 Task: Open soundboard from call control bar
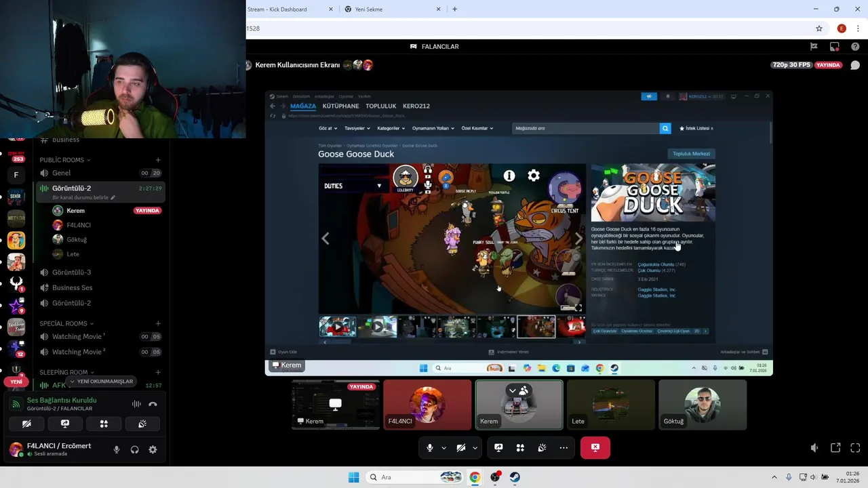click(x=542, y=448)
